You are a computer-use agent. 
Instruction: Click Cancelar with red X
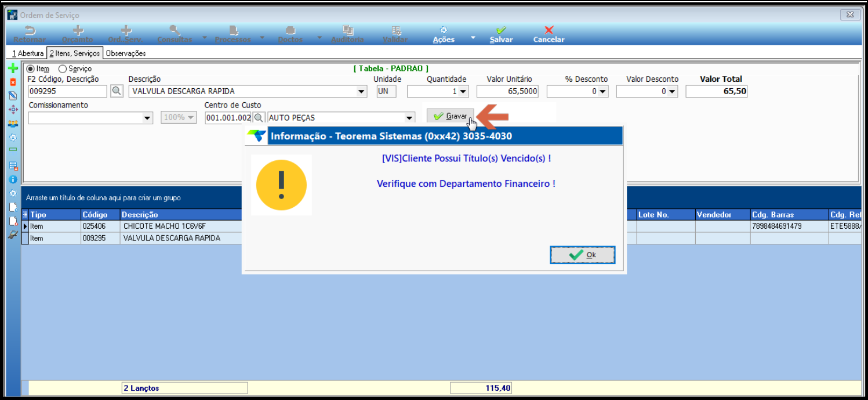549,35
